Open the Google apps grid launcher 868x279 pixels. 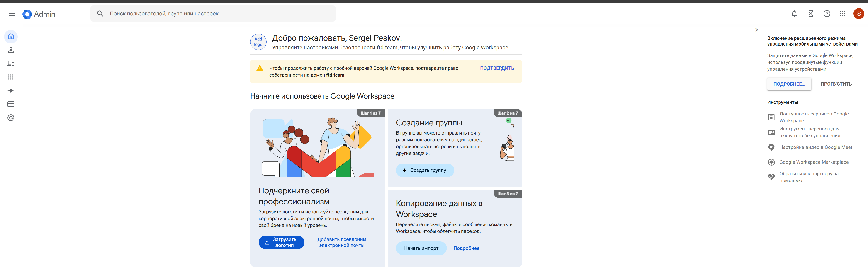(x=842, y=14)
